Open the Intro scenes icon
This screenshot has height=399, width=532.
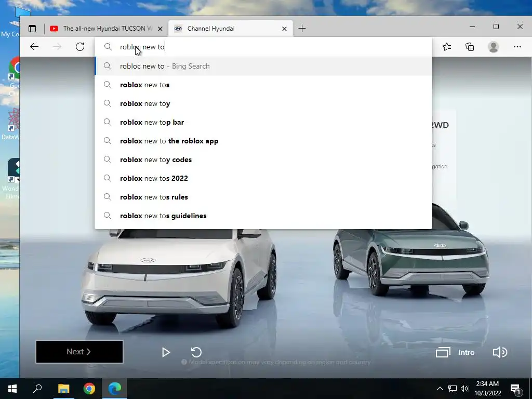[x=443, y=352]
